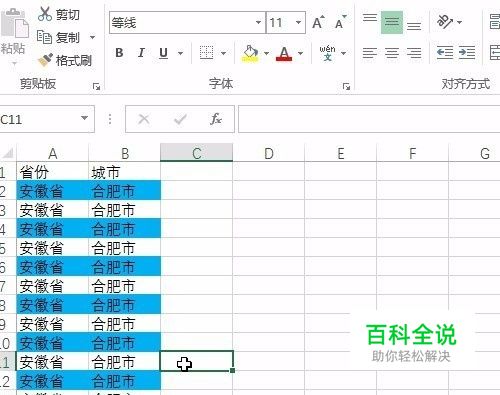The image size is (500, 395).
Task: Click cell A1 containing 省份
Action: (52, 172)
